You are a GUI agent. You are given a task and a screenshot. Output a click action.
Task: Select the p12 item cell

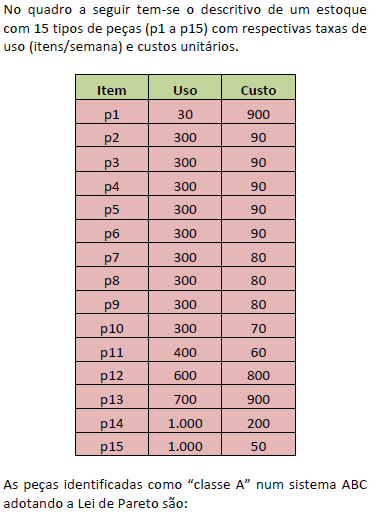point(112,374)
